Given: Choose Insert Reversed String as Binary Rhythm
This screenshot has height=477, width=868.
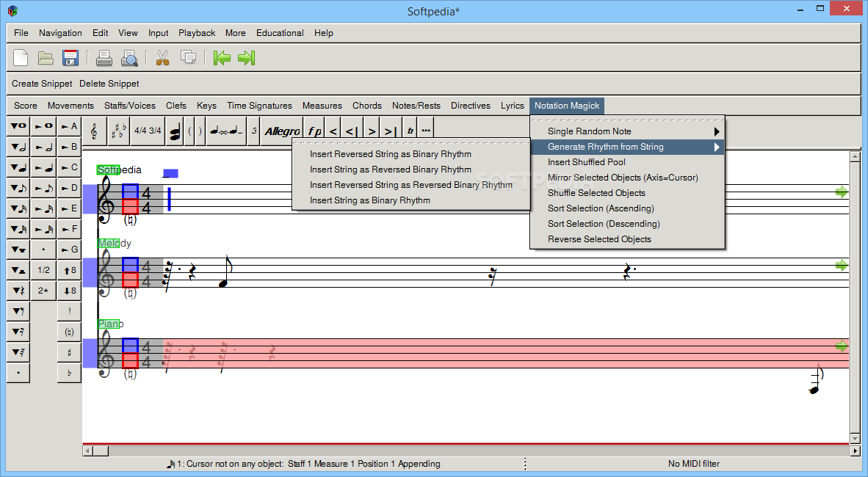Looking at the screenshot, I should click(x=411, y=154).
